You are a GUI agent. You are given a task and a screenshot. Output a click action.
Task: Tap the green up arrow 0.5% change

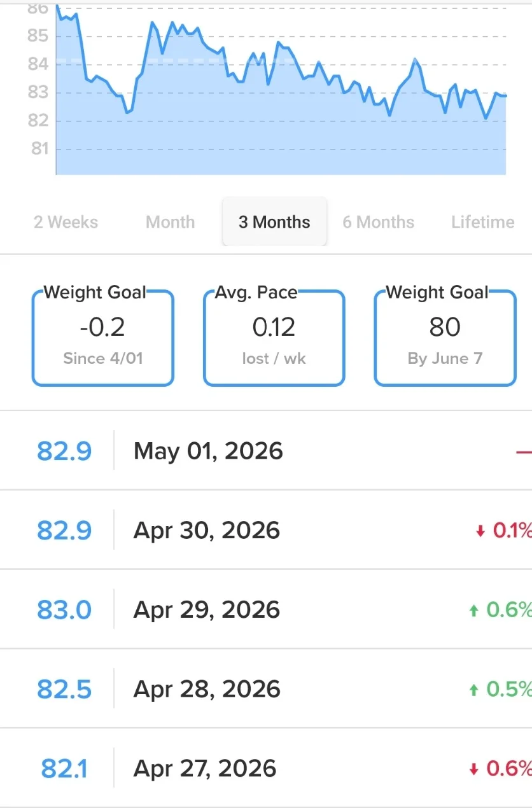[500, 690]
